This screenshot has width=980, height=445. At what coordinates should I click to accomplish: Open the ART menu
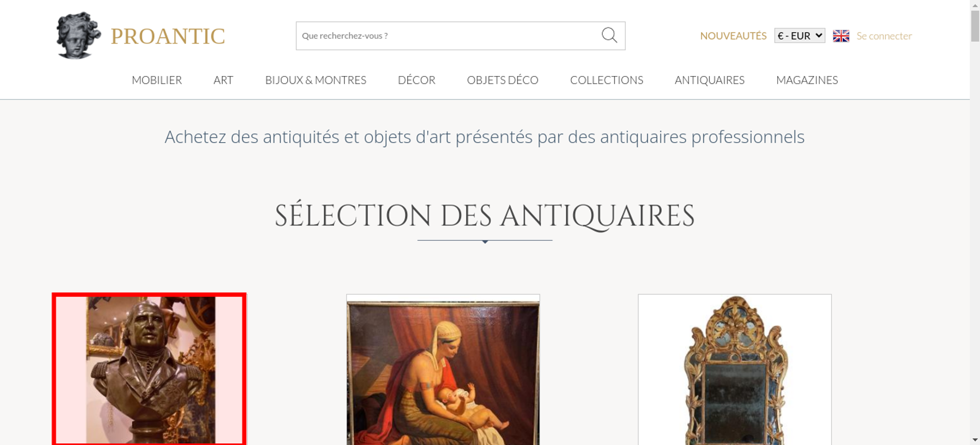223,80
